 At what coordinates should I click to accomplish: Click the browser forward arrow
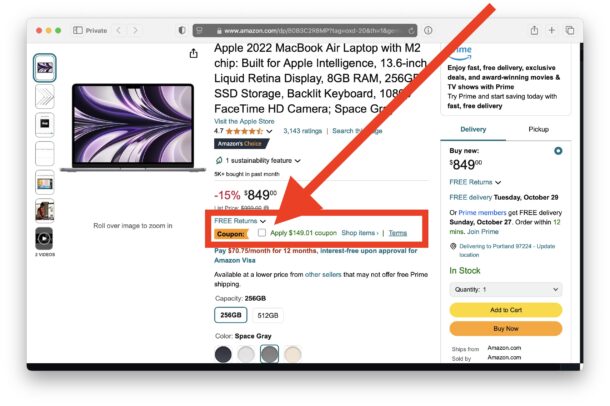[135, 30]
